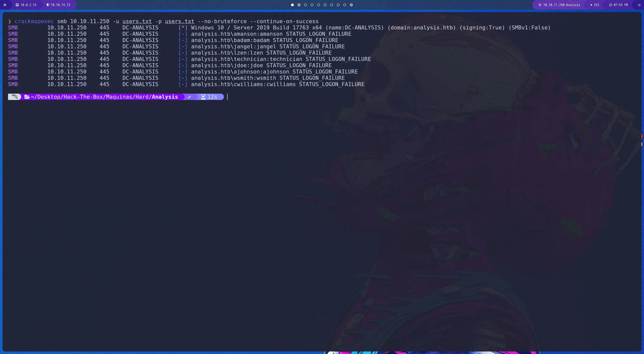Click the Kali dragon logo in the prompt
The height and width of the screenshot is (354, 644).
pyautogui.click(x=15, y=97)
